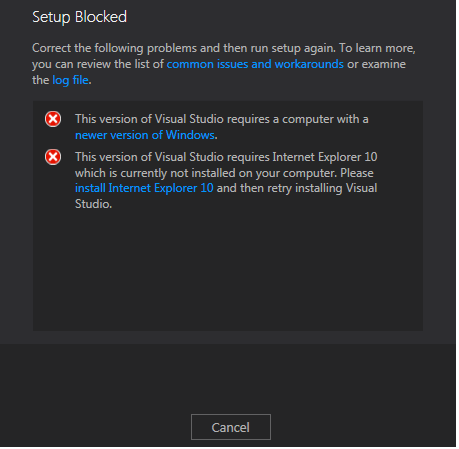Click 'requires Internet Explorer 10' plain text
Viewport: 459px width, 449px height.
302,157
